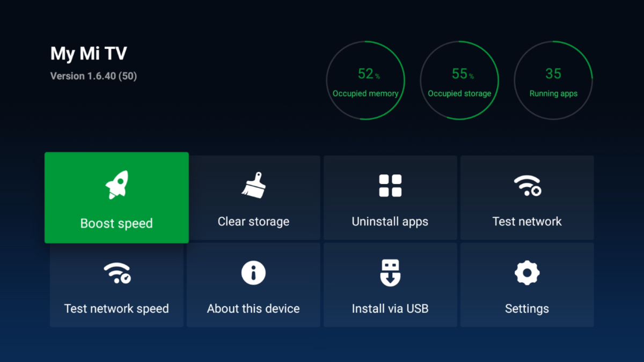644x362 pixels.
Task: Open the USB drive Install via USB icon
Action: pos(390,272)
